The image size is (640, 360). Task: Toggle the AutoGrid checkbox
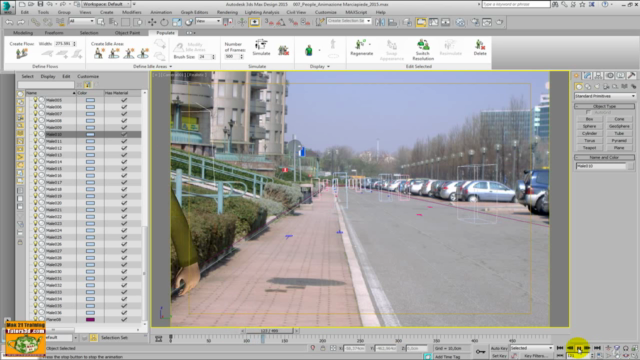coord(588,112)
